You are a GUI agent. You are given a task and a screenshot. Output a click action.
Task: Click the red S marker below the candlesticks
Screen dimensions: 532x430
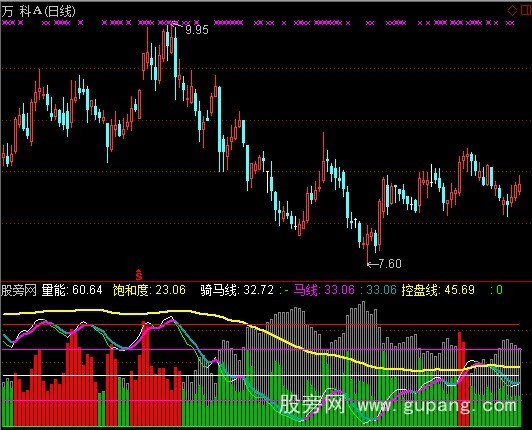tap(138, 274)
